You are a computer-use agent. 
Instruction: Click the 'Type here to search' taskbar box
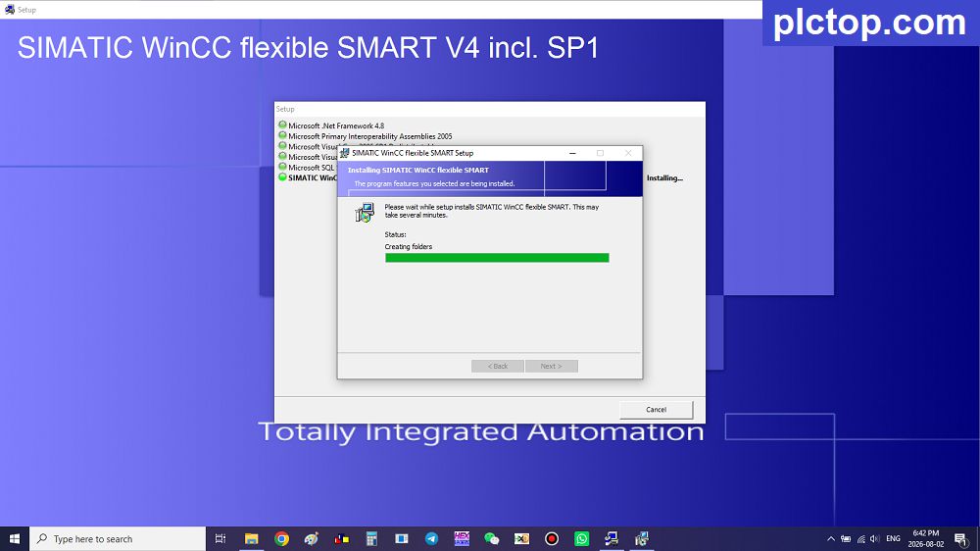click(x=118, y=538)
